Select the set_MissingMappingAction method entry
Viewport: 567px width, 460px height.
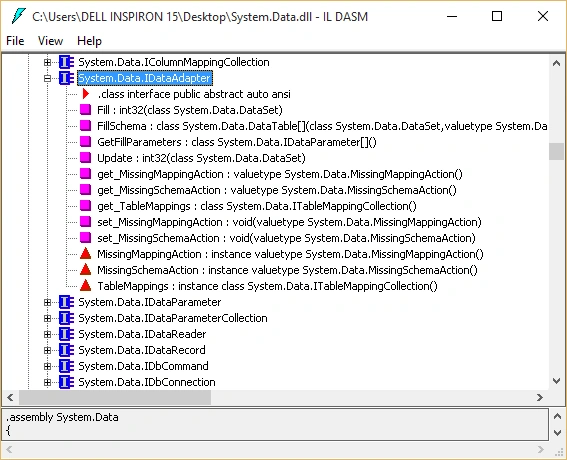[x=289, y=222]
